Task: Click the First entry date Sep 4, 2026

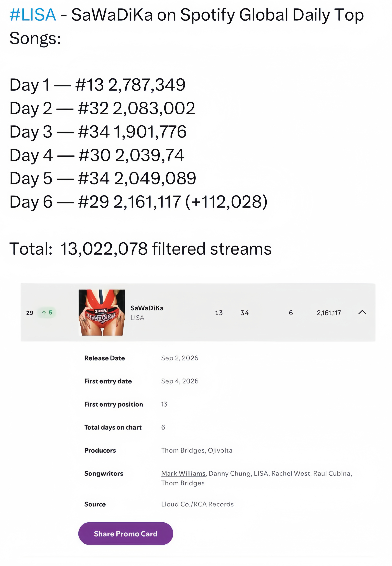Action: [x=180, y=381]
